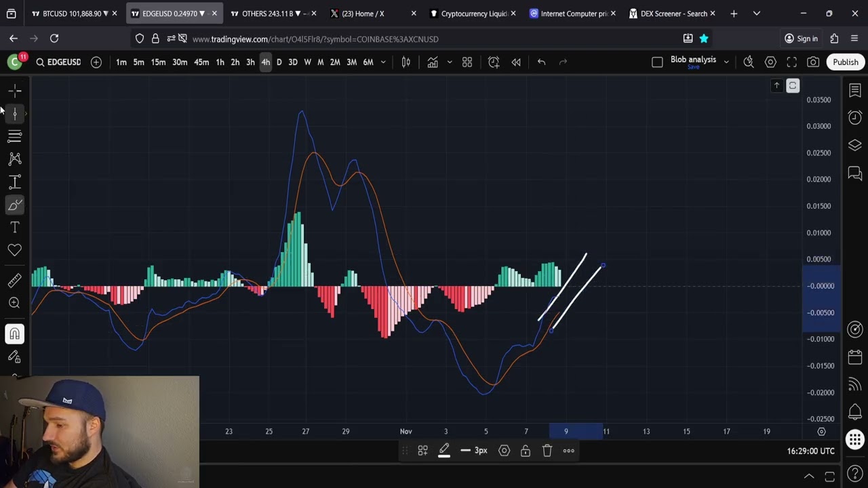Screen dimensions: 868x488
Task: Select the 4h timeframe
Action: point(265,62)
